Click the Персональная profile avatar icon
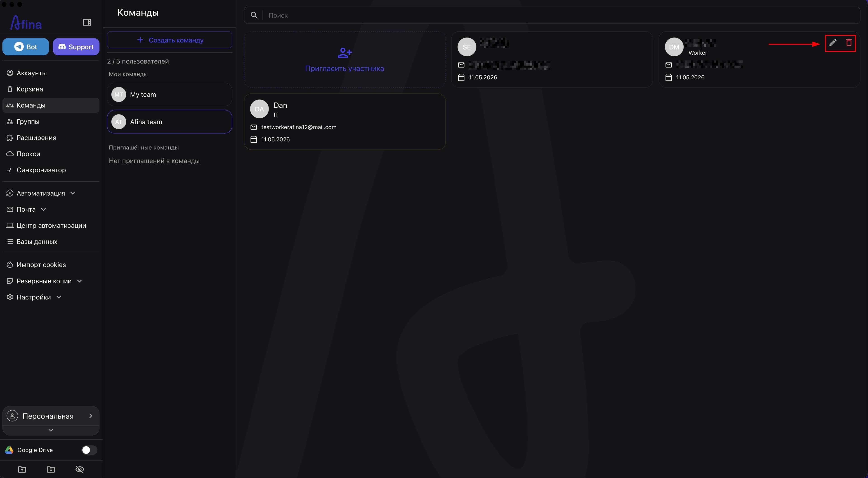 click(12, 416)
